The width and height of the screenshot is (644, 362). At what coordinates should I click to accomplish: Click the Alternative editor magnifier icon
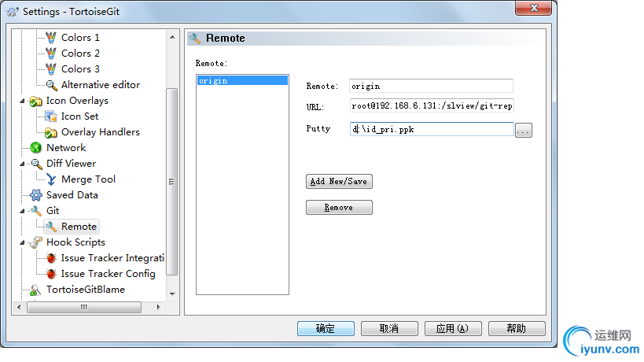pyautogui.click(x=51, y=85)
